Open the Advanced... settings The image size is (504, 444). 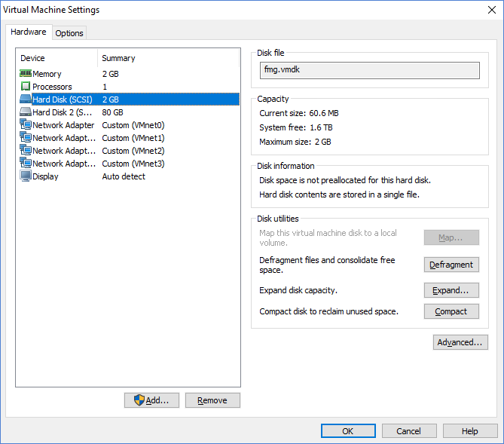(x=460, y=342)
